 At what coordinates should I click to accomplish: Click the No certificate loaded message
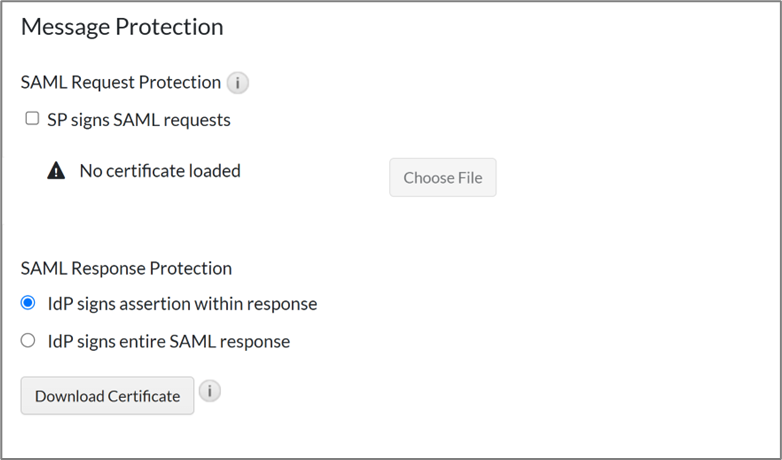coord(160,171)
